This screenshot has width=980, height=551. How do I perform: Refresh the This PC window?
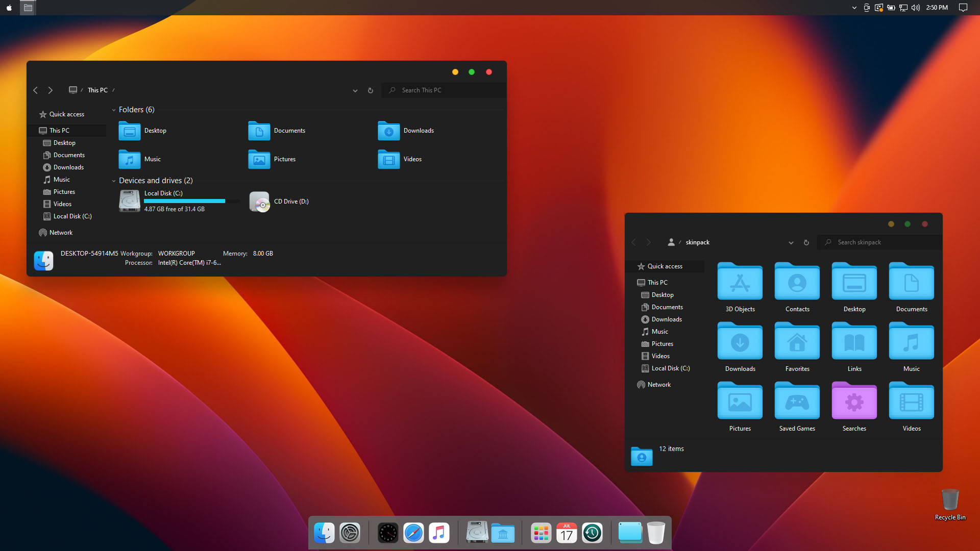click(x=371, y=91)
